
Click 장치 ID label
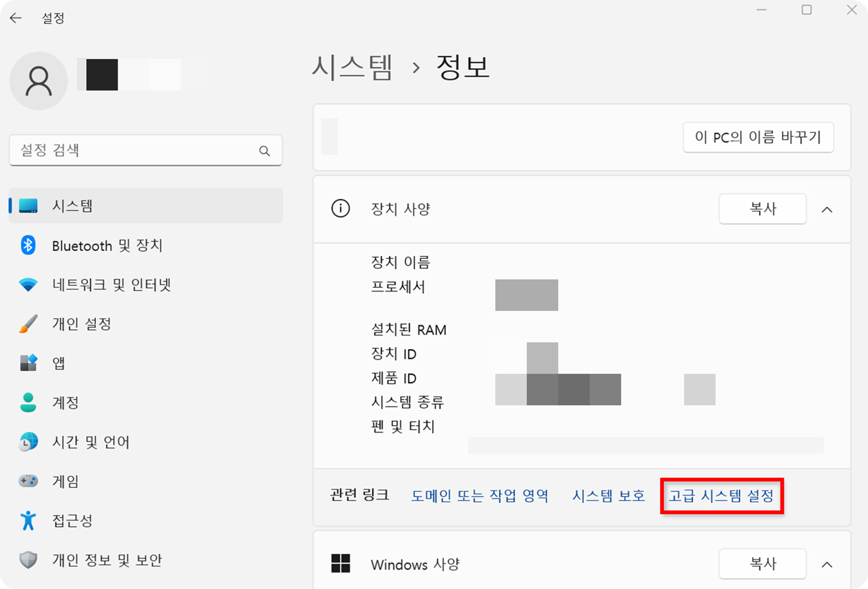[394, 354]
